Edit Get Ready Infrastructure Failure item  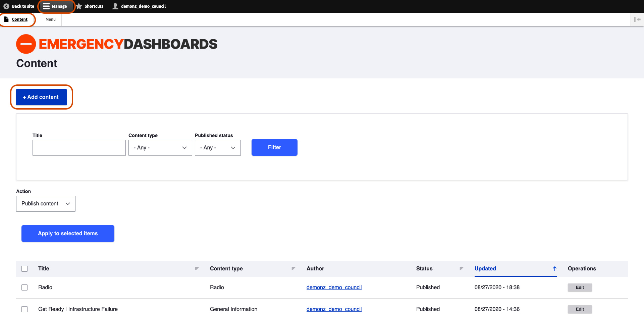pyautogui.click(x=580, y=309)
